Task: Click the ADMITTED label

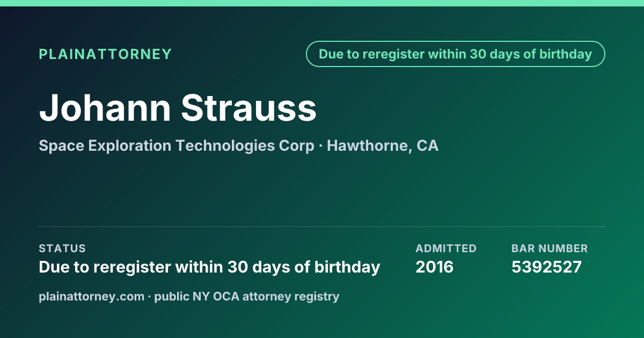Action: click(446, 248)
